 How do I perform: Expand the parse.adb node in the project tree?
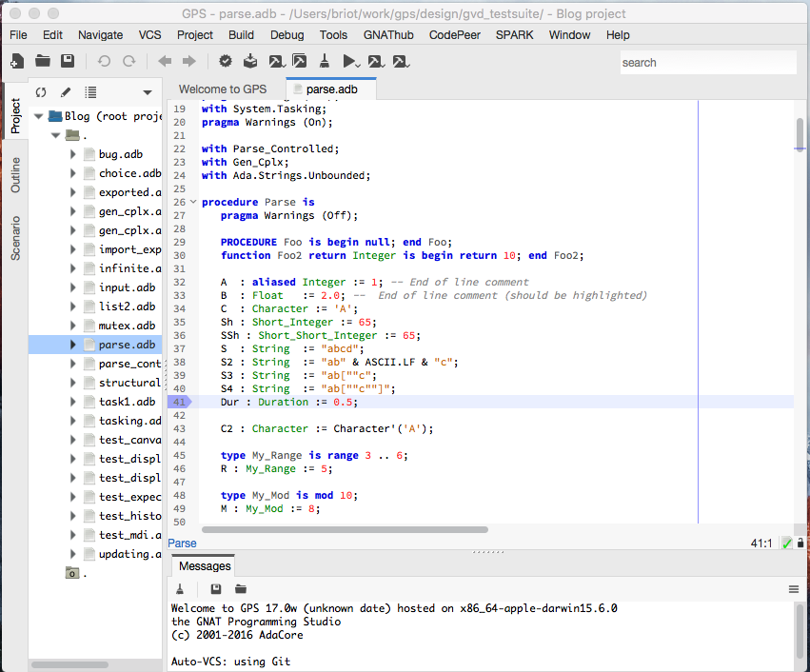coord(73,345)
